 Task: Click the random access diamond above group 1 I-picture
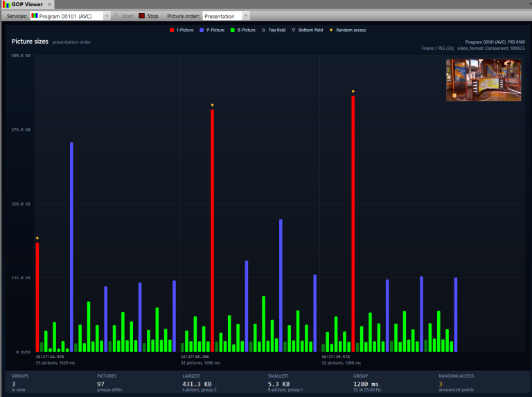37,238
